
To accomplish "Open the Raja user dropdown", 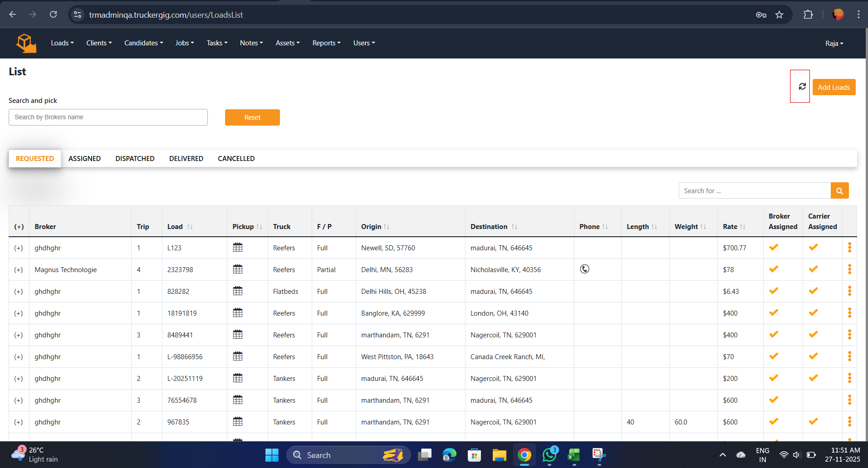I will pyautogui.click(x=834, y=44).
